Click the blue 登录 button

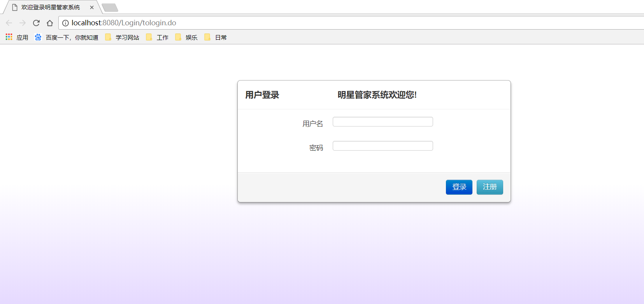(459, 187)
